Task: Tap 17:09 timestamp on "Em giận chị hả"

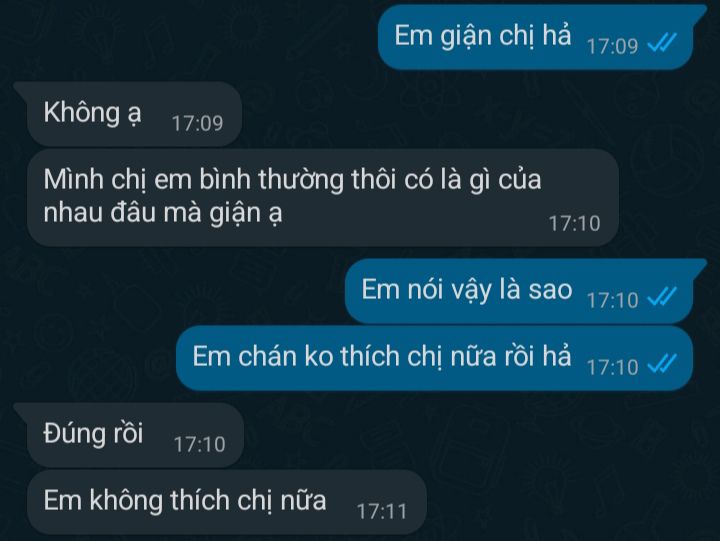Action: pyautogui.click(x=613, y=46)
